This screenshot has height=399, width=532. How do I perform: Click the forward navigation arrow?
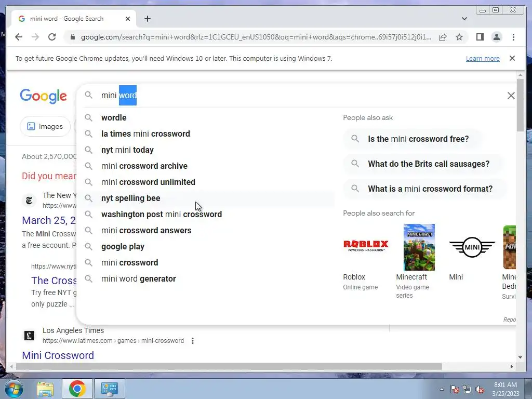[x=35, y=37]
